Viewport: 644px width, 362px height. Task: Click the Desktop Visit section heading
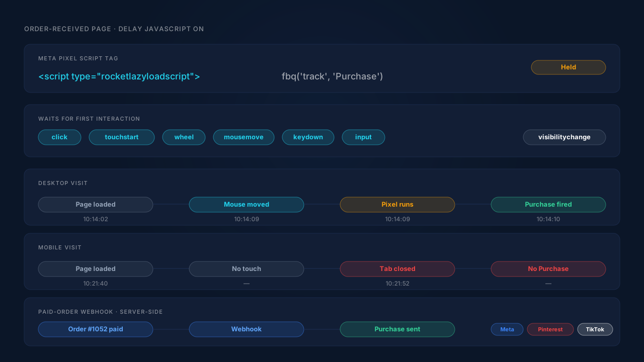(x=63, y=184)
